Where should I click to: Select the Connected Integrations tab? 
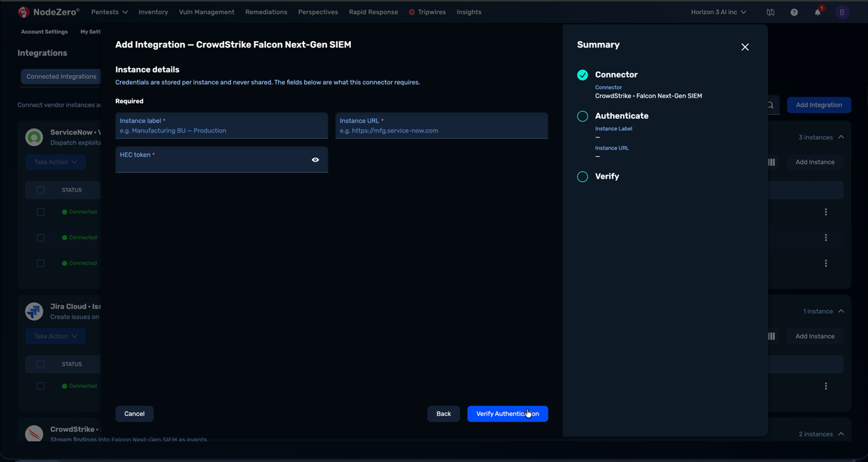click(x=61, y=76)
